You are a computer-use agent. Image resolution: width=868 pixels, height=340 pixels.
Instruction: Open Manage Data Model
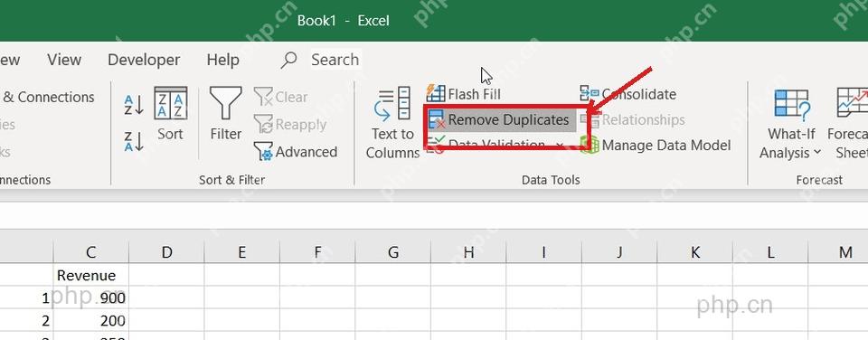pyautogui.click(x=656, y=145)
